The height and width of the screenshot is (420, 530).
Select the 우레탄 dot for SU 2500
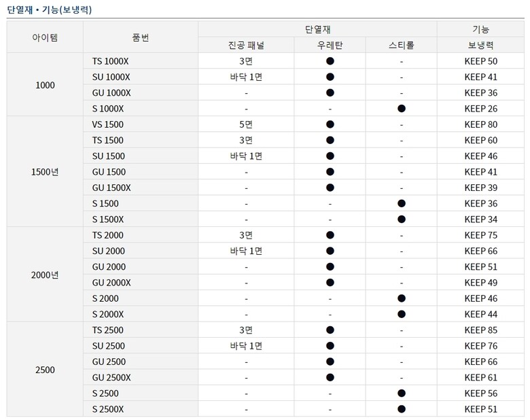(330, 346)
